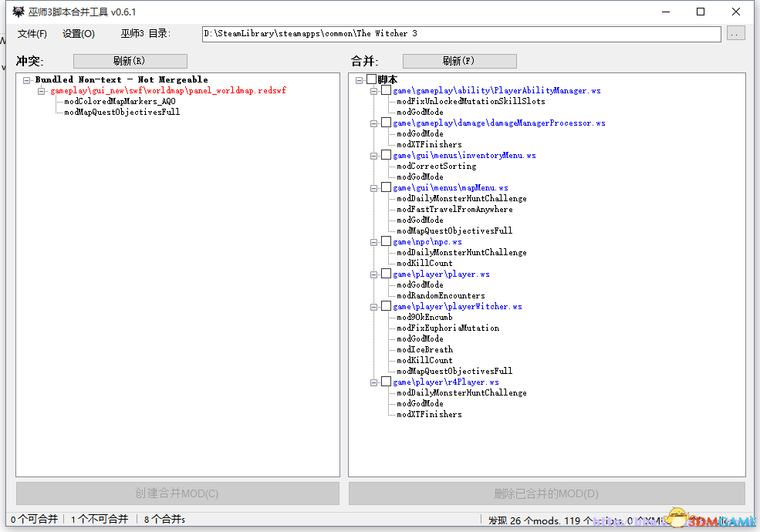
Task: Select the Bundled Non-text - Not Mergeable row
Action: [122, 80]
